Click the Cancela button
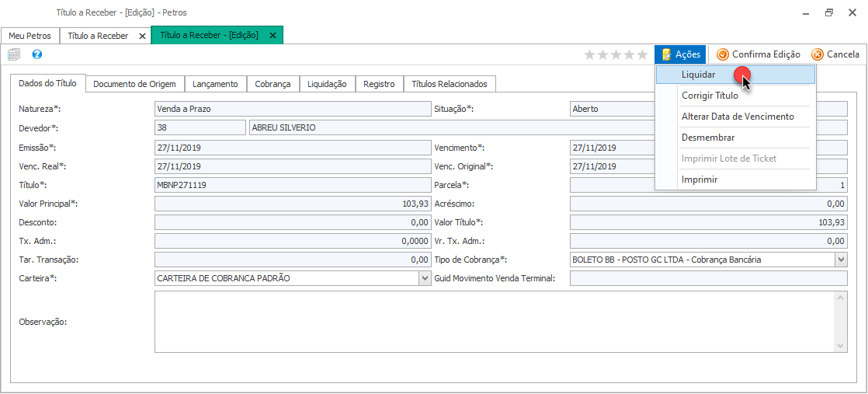Screen dimensions: 868x394 [835, 54]
